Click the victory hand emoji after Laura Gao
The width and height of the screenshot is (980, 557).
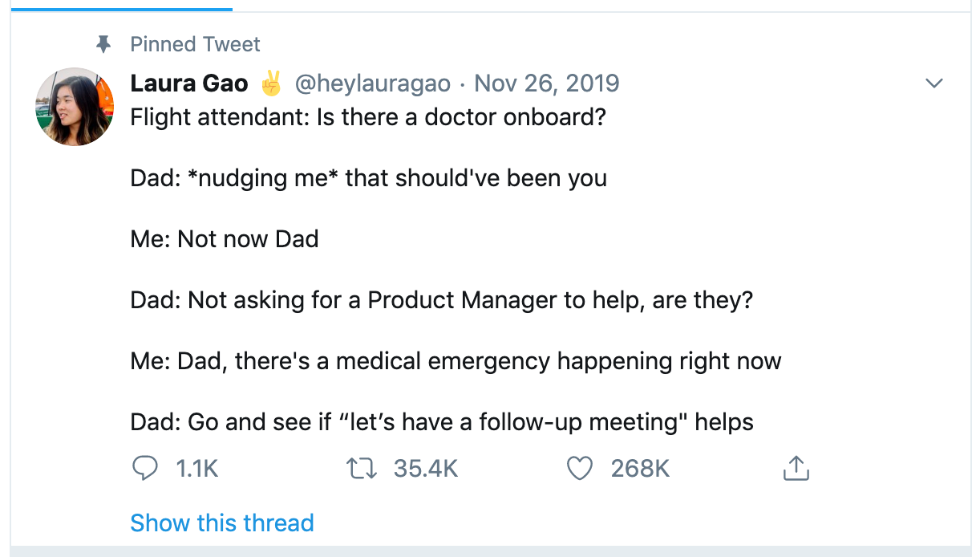point(272,83)
